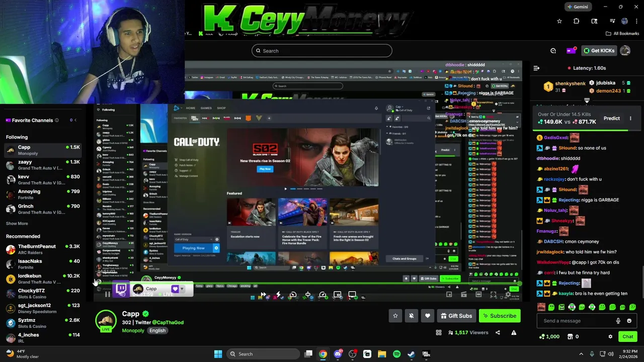Open the chat shop icon showing 0

pyautogui.click(x=570, y=336)
